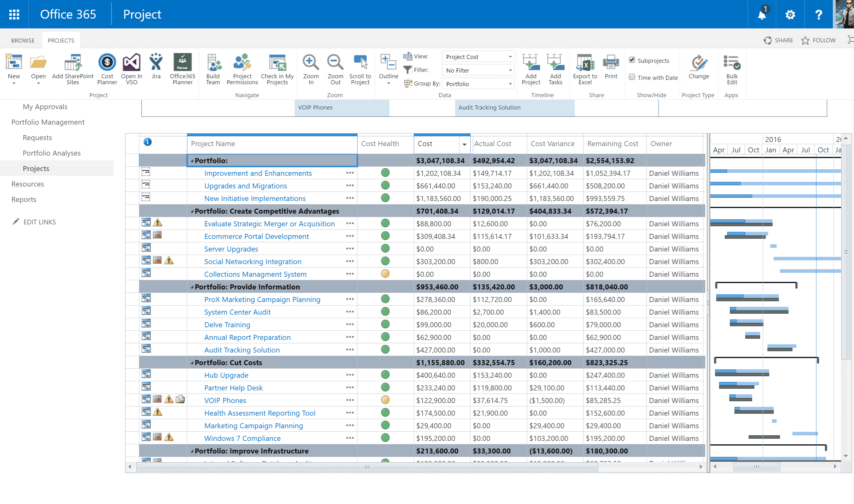Open the Outline dropdown

[x=388, y=69]
